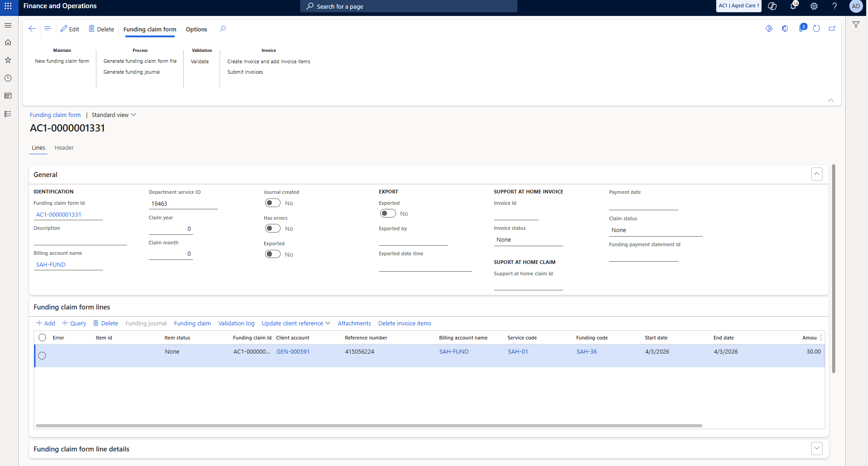
Task: Click the Search for a page box
Action: (408, 6)
